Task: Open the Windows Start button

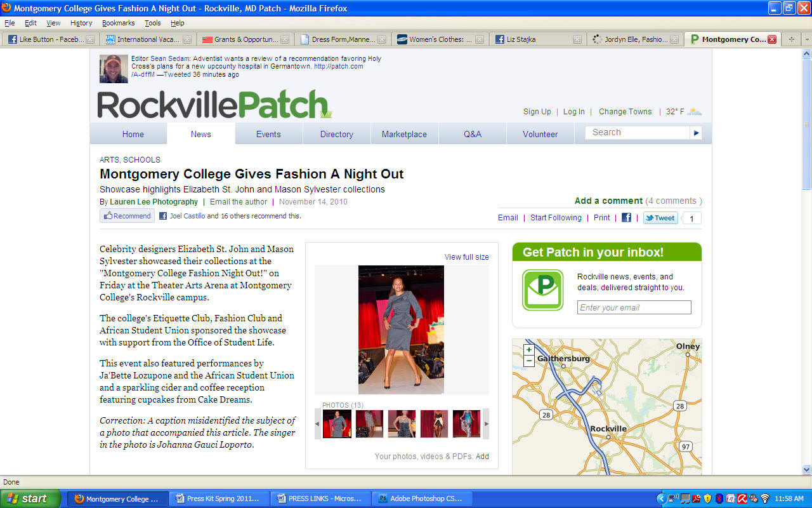Action: click(30, 498)
